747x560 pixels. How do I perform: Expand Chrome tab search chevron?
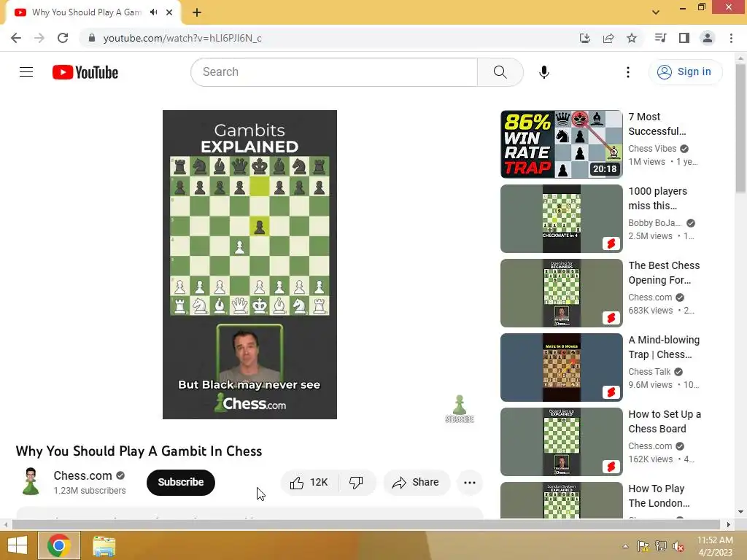(656, 12)
